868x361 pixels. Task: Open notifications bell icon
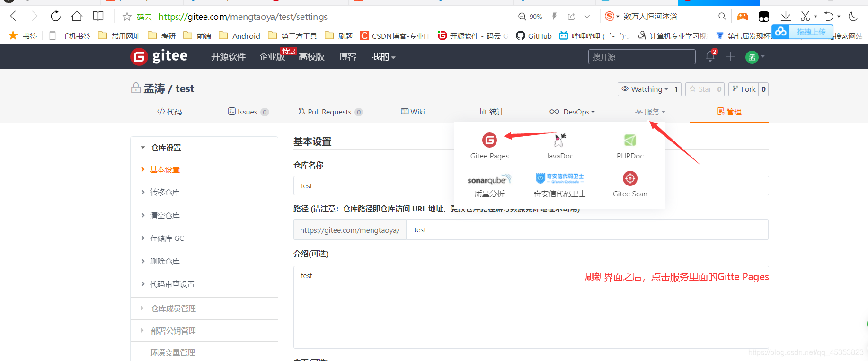point(710,56)
